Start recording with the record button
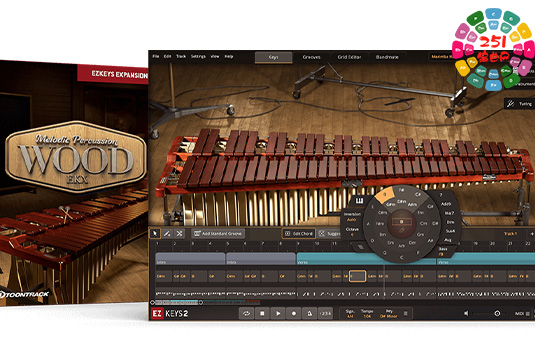 (294, 313)
